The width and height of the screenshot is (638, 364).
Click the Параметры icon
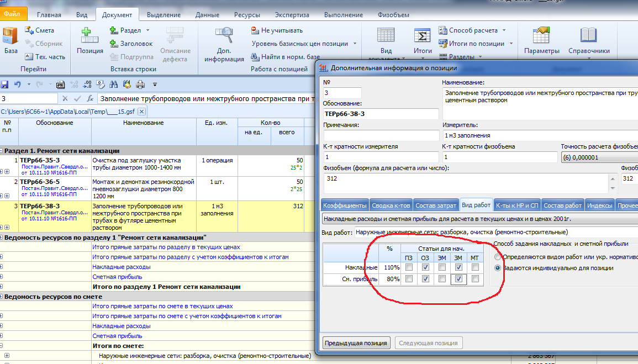(541, 36)
